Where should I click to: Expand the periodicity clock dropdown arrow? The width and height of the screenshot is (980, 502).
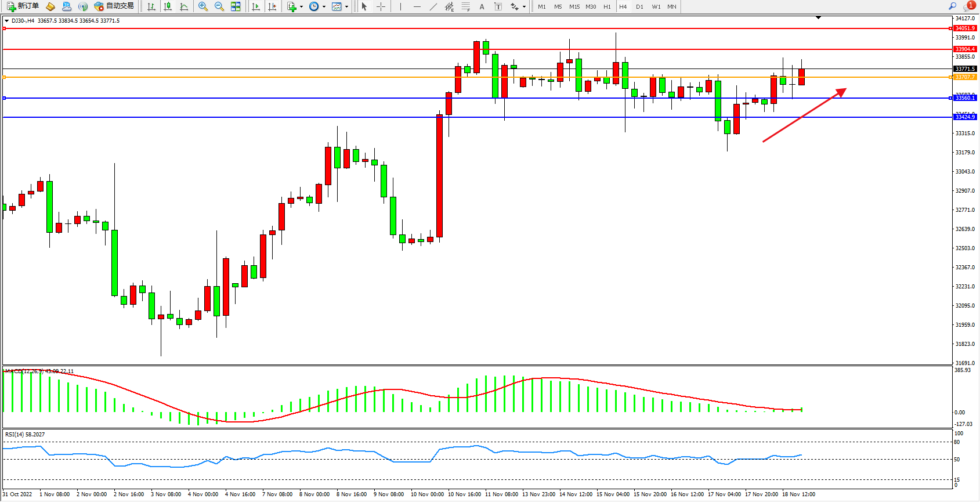pos(324,7)
